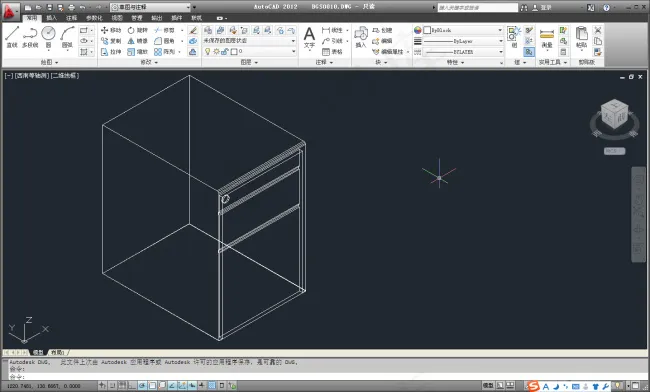
Task: Activate the Move (移动) modify tool
Action: coord(111,30)
